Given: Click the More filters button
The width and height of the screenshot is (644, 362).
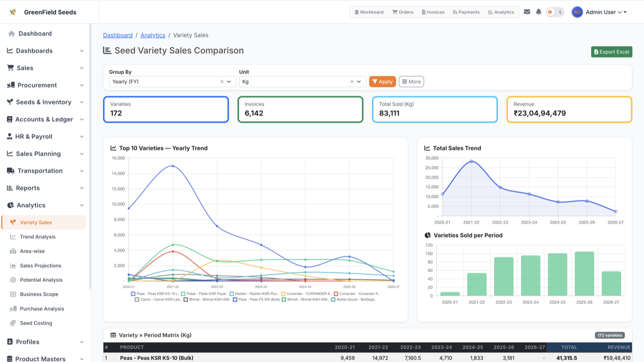Looking at the screenshot, I should click(x=411, y=81).
